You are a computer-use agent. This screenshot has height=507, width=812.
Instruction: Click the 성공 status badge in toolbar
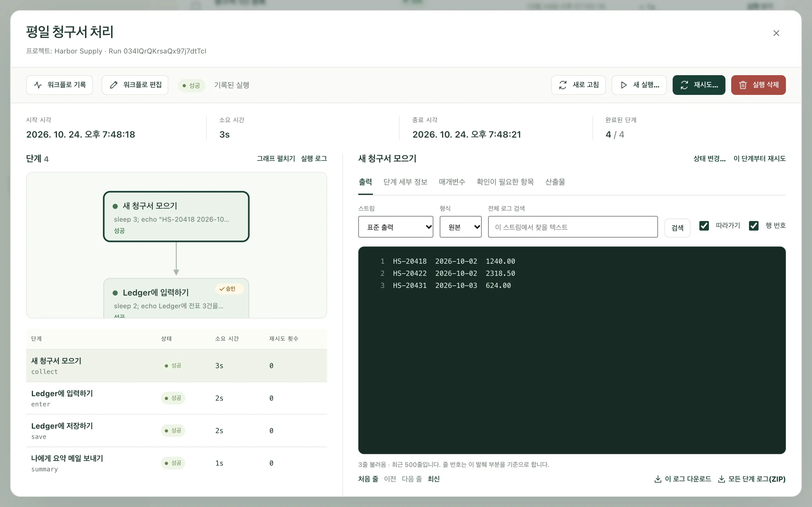tap(191, 85)
